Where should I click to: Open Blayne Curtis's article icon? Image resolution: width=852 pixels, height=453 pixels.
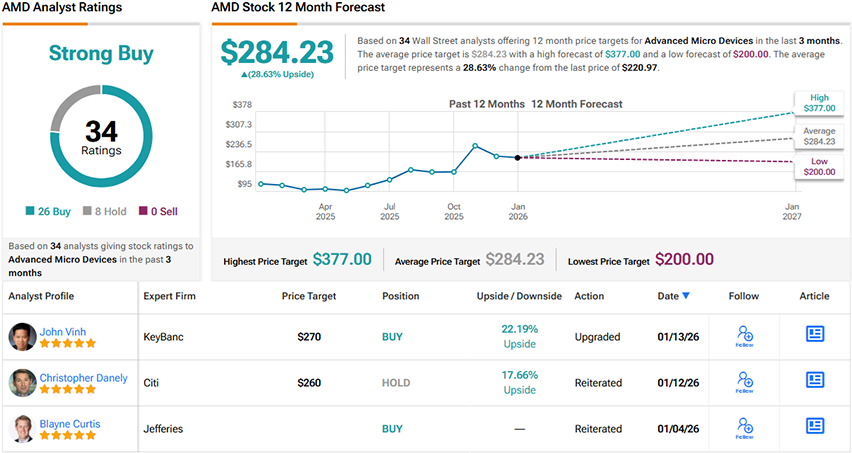point(815,425)
